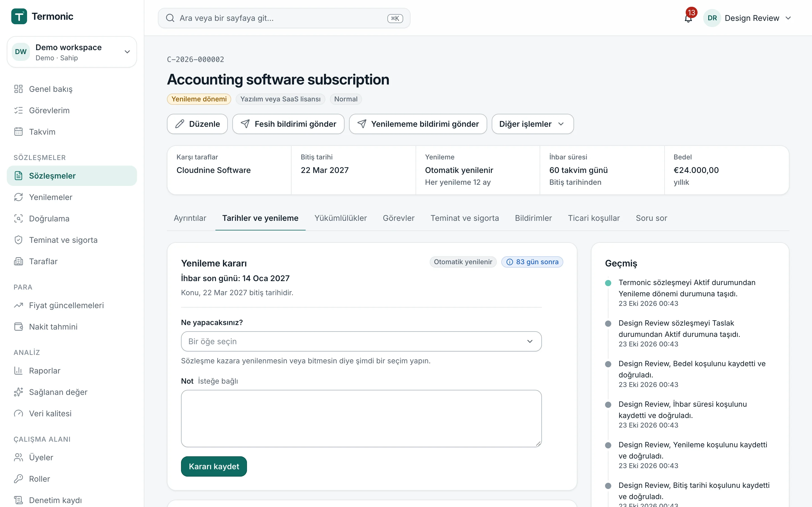Switch to the Yükümlülükler tab

(x=340, y=218)
